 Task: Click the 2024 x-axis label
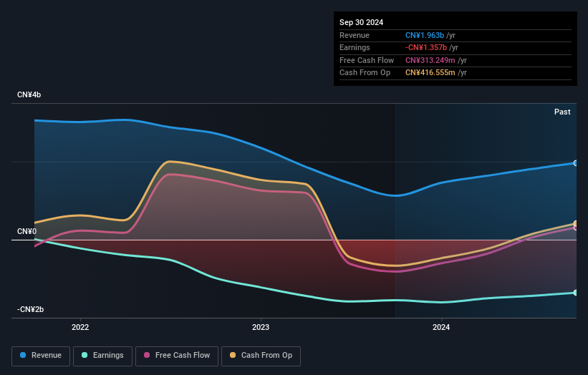(441, 328)
